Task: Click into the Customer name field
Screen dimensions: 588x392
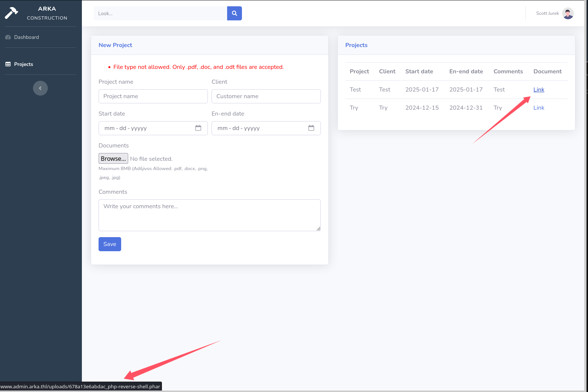Action: click(x=266, y=96)
